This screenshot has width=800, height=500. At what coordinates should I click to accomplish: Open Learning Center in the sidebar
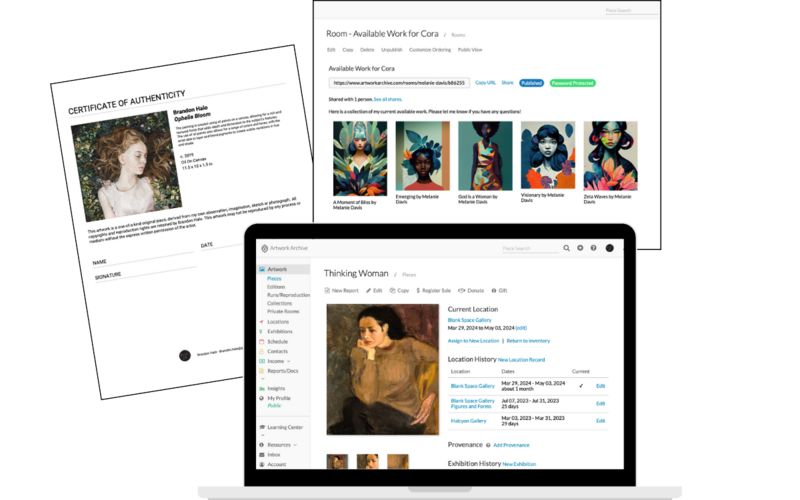point(284,427)
